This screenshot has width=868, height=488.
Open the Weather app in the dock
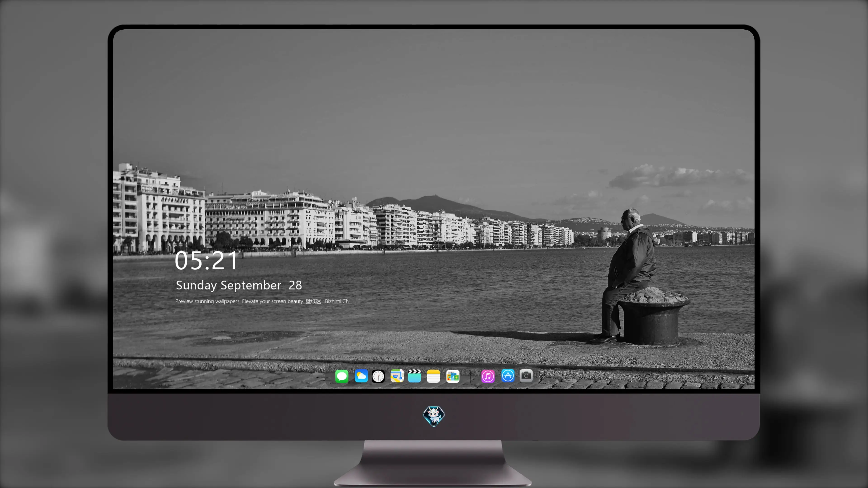click(x=361, y=376)
